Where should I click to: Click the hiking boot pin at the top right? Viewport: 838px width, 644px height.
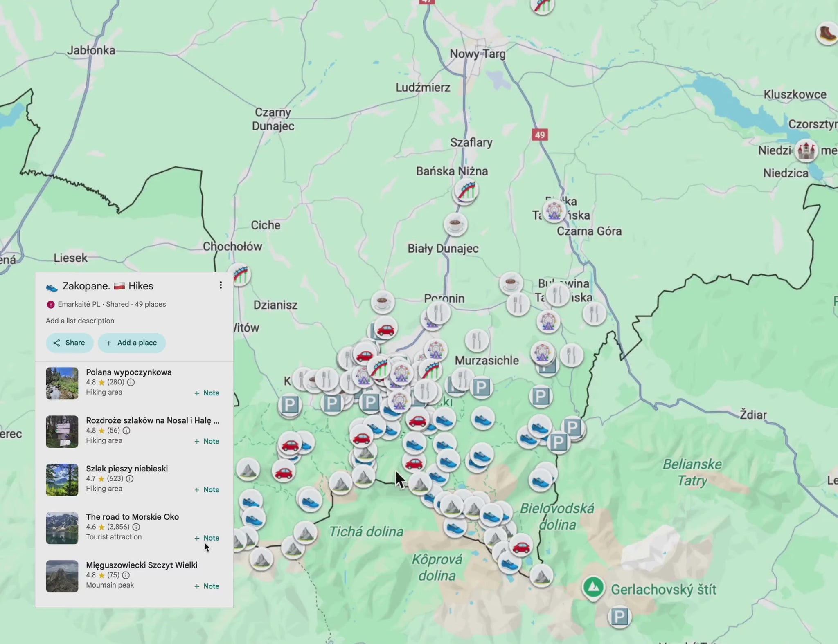point(827,34)
